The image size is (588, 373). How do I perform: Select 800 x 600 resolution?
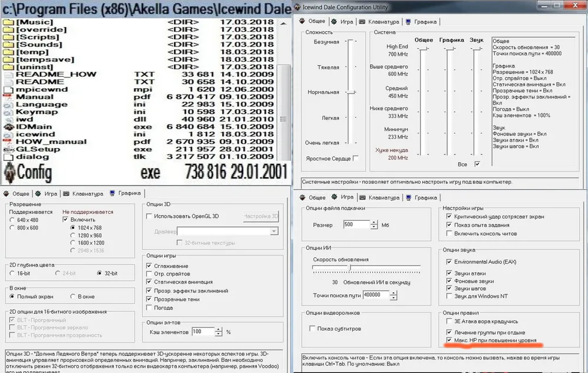coord(12,228)
